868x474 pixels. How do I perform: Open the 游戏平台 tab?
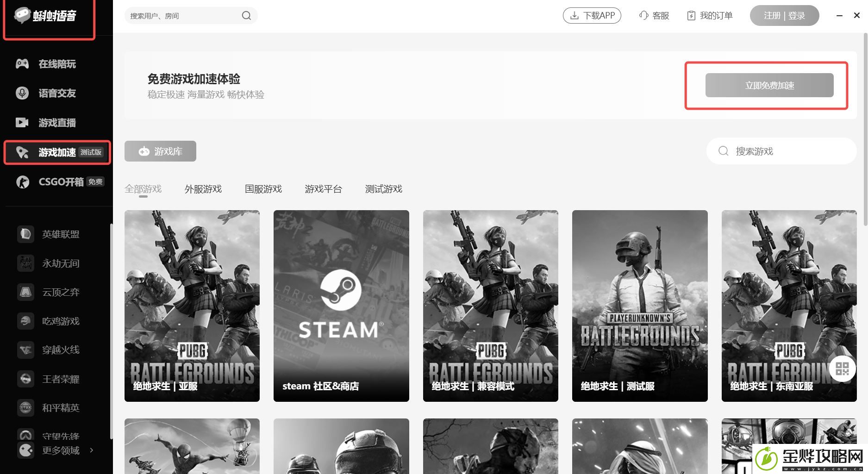click(324, 189)
